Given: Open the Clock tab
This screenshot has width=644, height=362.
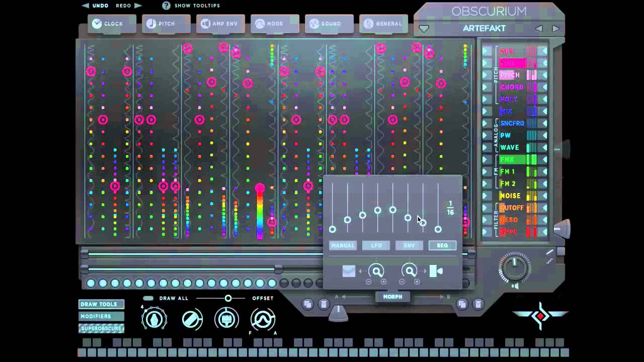Looking at the screenshot, I should point(112,24).
